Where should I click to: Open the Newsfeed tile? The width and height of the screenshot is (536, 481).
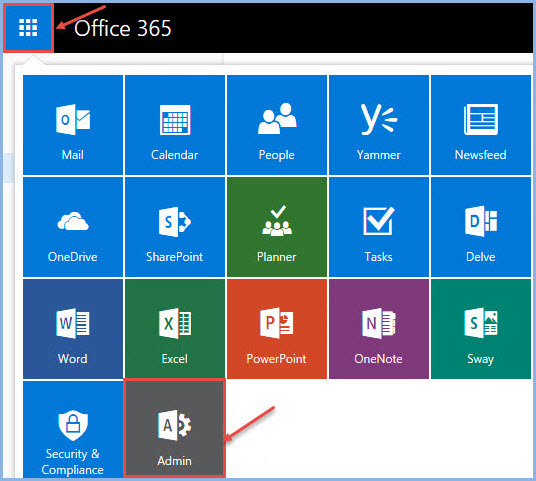481,125
